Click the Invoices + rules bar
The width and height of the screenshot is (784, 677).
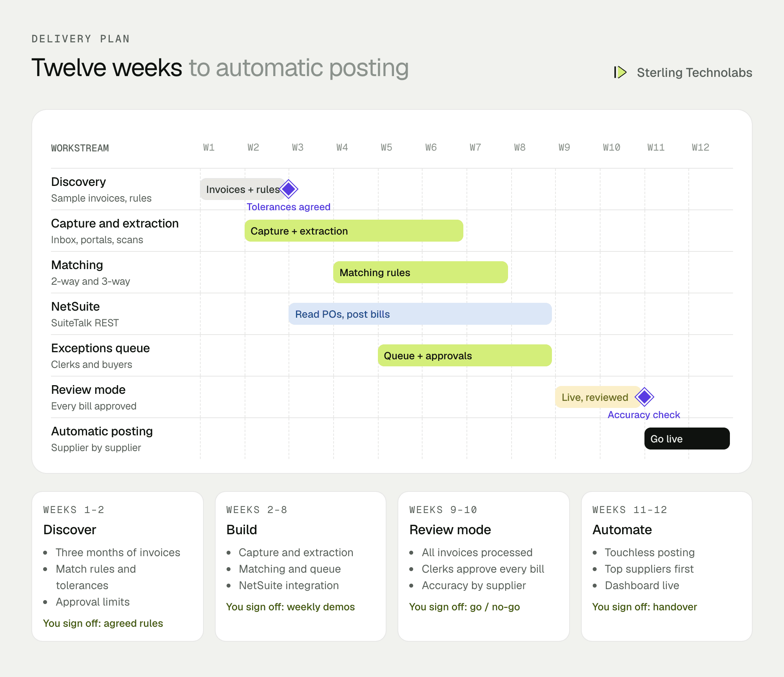(243, 189)
